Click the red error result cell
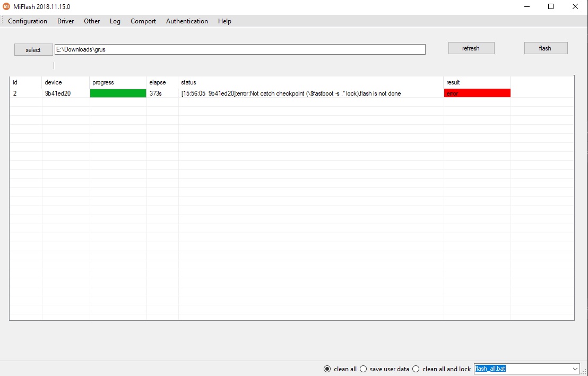Image resolution: width=588 pixels, height=376 pixels. [477, 93]
